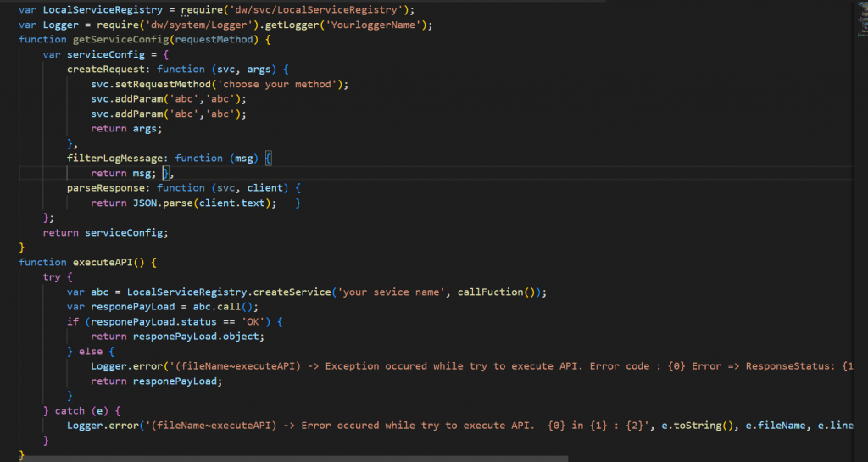
Task: Select the requestMethod parameter
Action: pyautogui.click(x=214, y=39)
